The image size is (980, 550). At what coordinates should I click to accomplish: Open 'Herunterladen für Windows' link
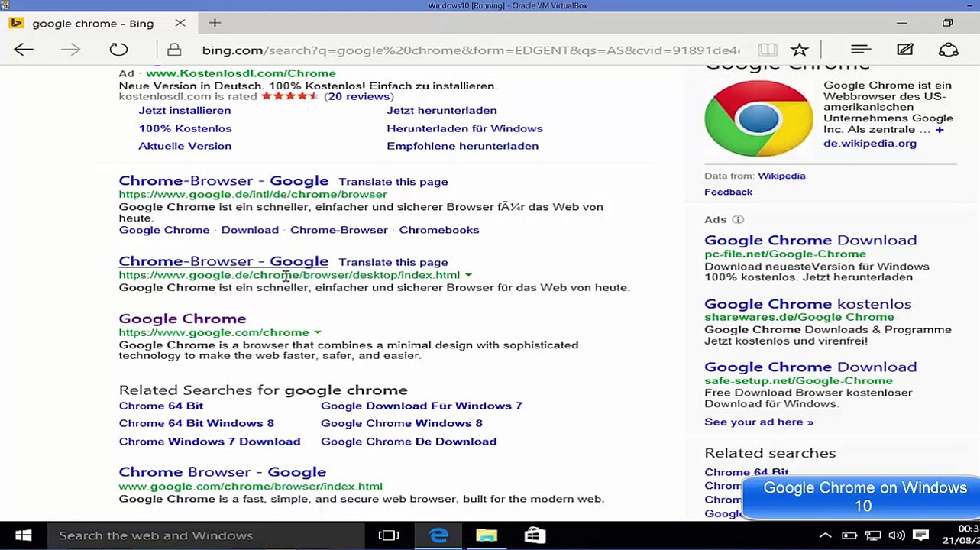click(464, 128)
